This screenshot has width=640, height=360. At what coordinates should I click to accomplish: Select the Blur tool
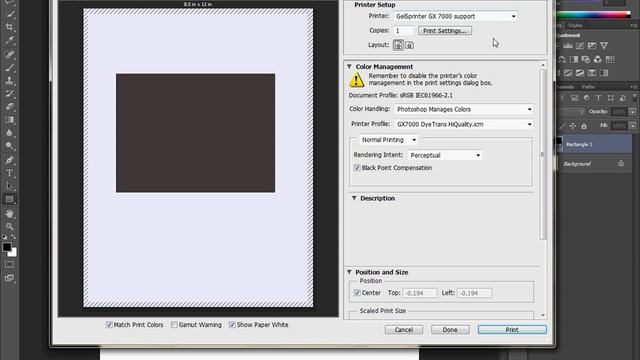[x=9, y=133]
